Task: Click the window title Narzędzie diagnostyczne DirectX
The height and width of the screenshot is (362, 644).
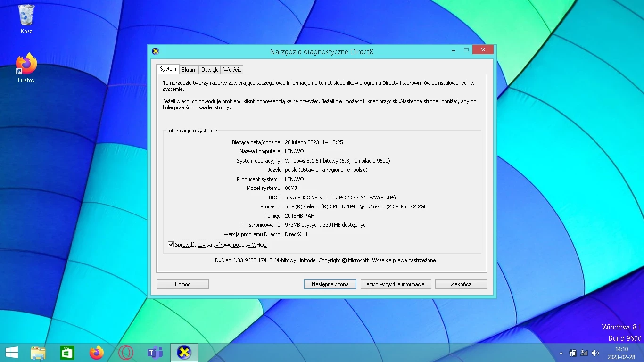Action: pos(322,52)
